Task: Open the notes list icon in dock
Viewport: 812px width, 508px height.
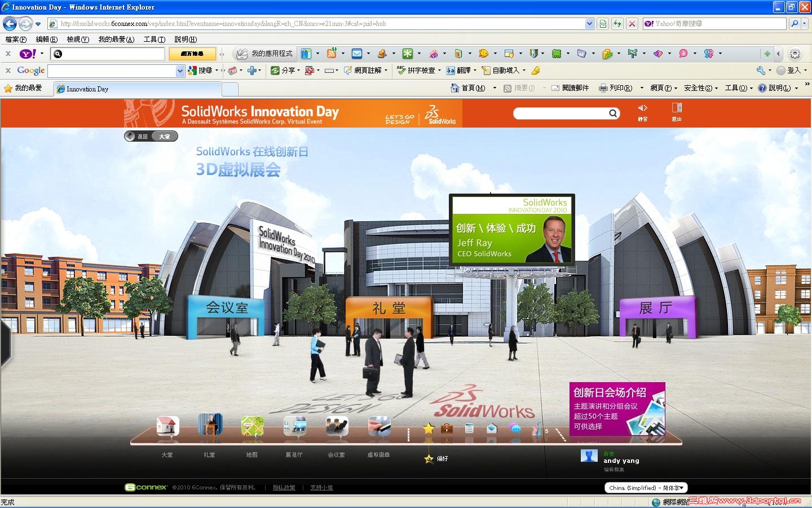Action: click(x=469, y=429)
